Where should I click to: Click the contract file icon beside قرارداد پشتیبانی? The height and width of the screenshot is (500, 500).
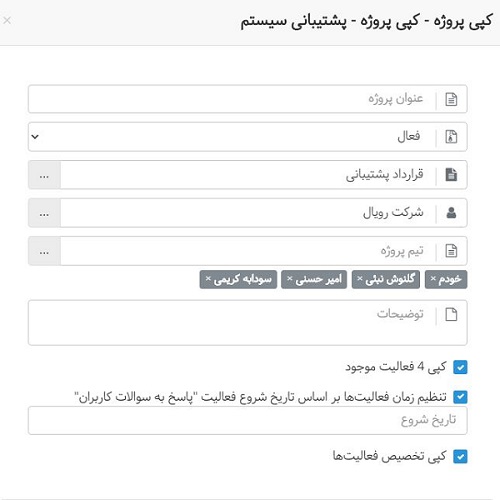[x=451, y=175]
